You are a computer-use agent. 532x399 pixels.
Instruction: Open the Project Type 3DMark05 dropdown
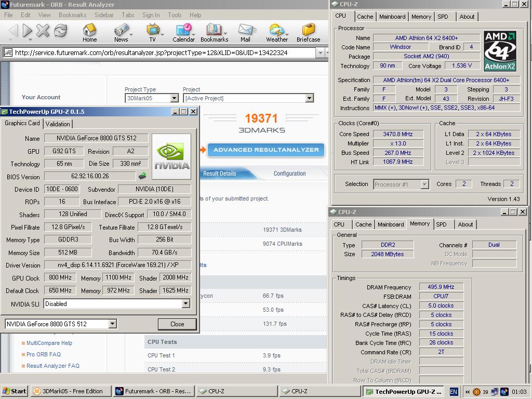point(175,98)
